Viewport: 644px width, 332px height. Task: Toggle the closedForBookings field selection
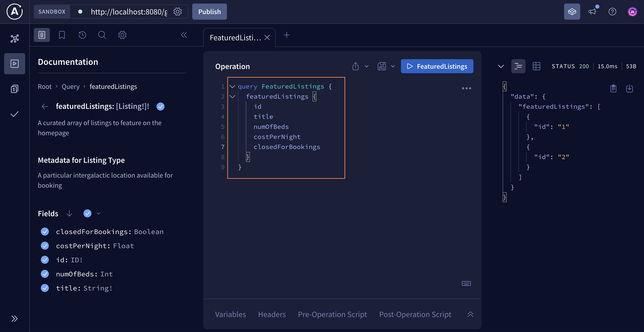pos(45,232)
